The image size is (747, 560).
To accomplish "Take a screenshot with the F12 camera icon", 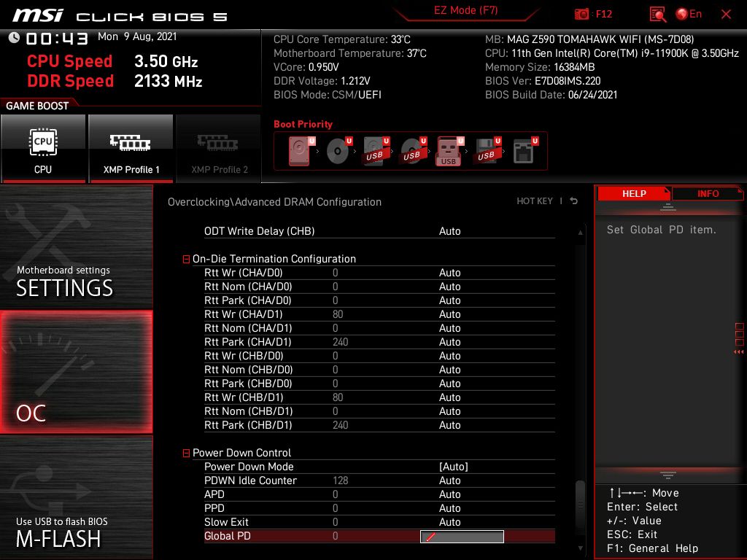I will coord(581,14).
